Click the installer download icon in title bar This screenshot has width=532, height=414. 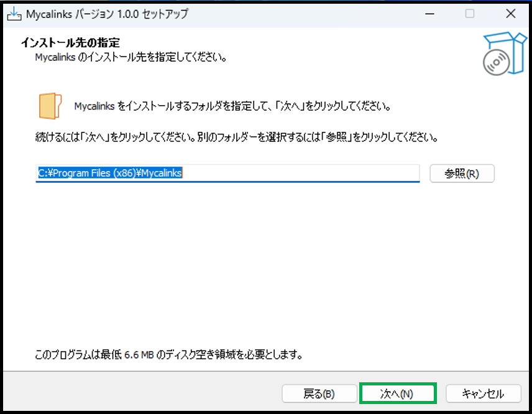[13, 14]
